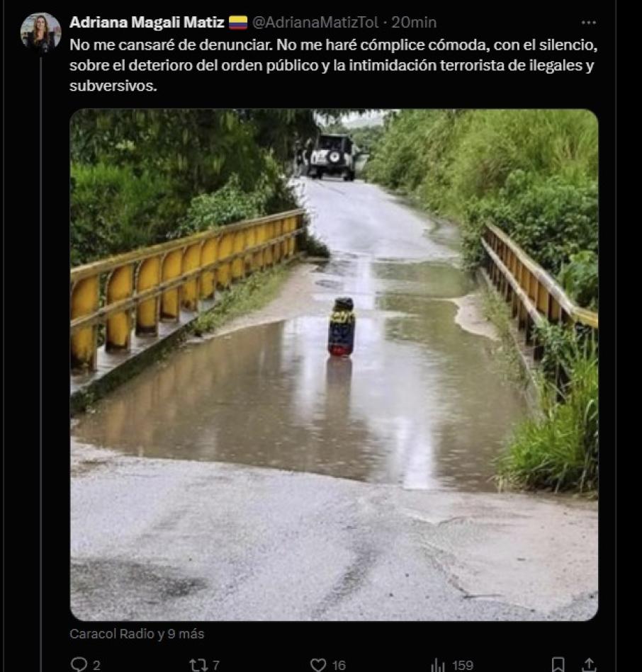This screenshot has width=642, height=672.
Task: Click the reply count number 2
Action: tap(96, 665)
